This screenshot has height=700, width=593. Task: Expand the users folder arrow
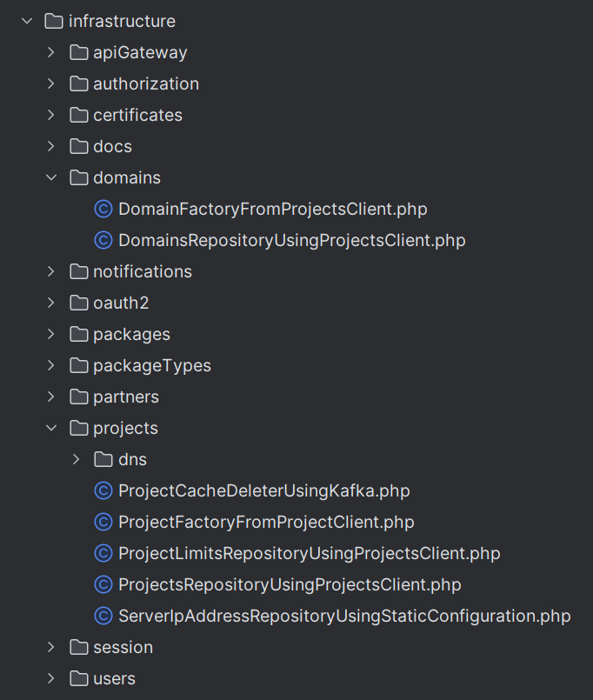click(51, 678)
